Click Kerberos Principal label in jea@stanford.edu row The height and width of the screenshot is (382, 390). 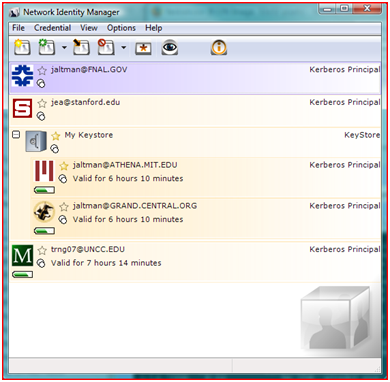(x=345, y=102)
